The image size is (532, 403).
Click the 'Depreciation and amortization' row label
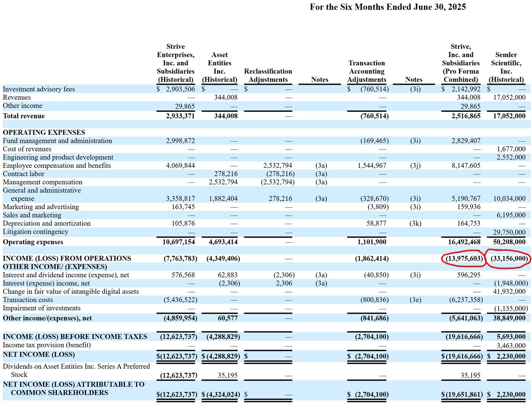pyautogui.click(x=47, y=223)
